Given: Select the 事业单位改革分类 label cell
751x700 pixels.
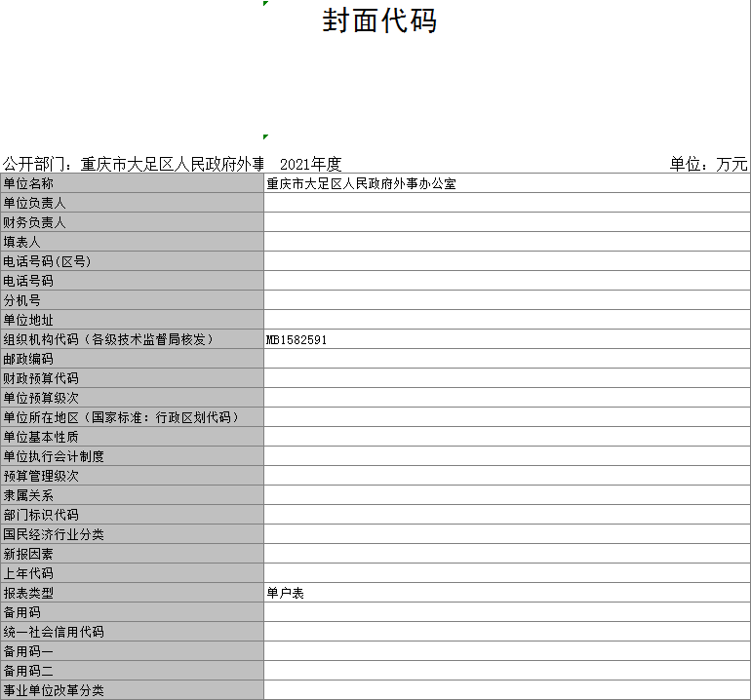Looking at the screenshot, I should (133, 690).
